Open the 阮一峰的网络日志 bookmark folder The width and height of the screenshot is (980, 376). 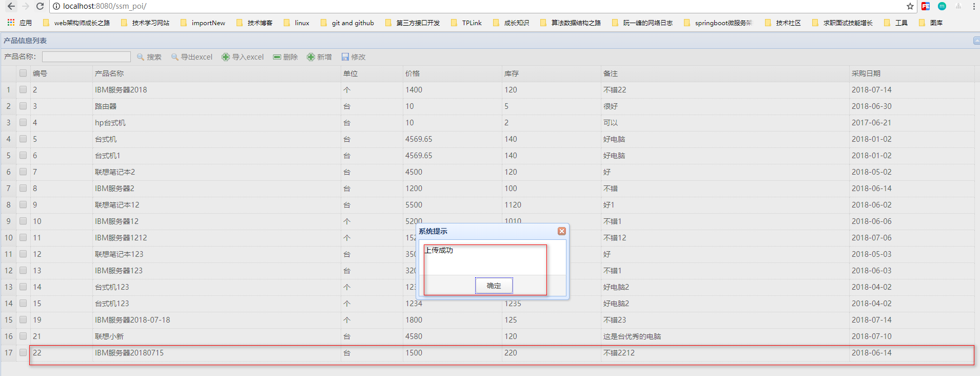pos(642,23)
